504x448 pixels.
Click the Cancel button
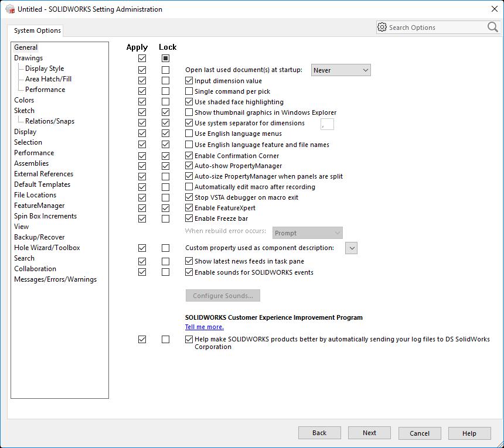pos(420,433)
